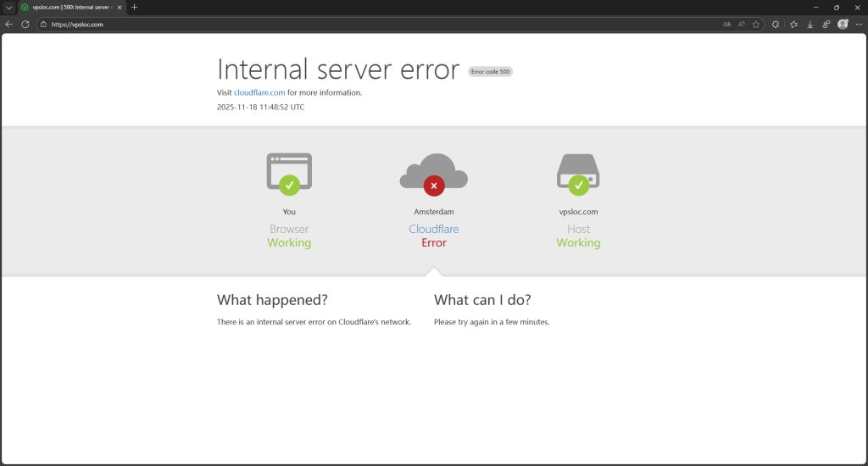Click the browser window icon above You
868x466 pixels.
(x=289, y=175)
